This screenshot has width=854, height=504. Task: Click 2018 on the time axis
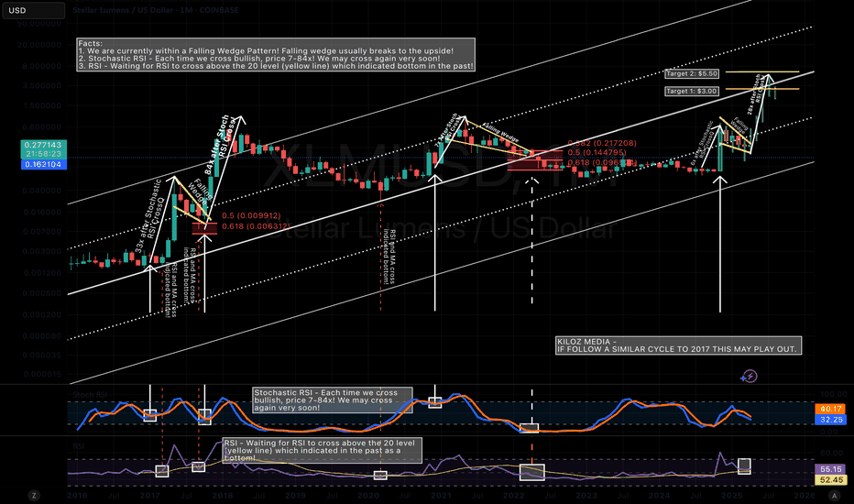(223, 495)
